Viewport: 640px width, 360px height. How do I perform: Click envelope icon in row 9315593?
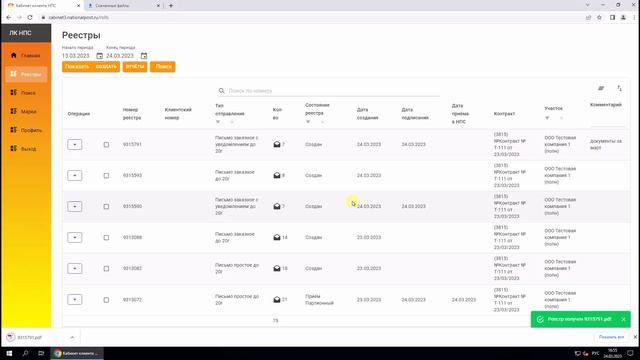277,176
